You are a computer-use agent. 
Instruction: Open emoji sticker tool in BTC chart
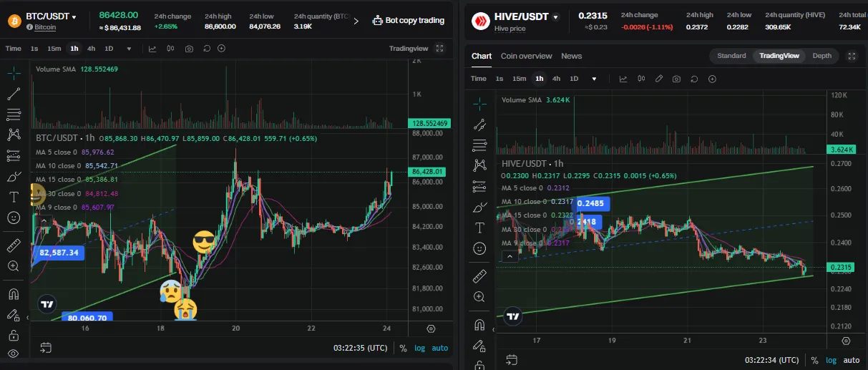click(x=14, y=218)
